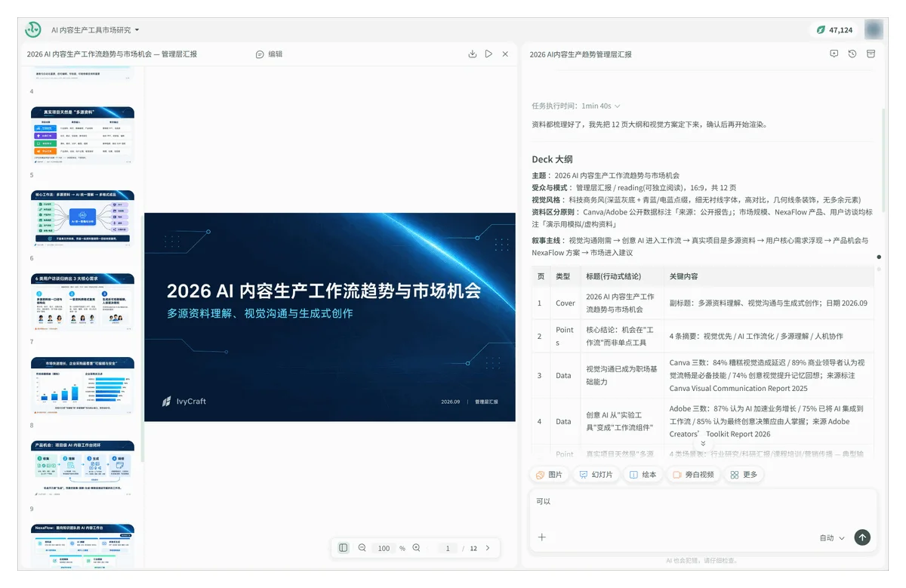The height and width of the screenshot is (588, 906).
Task: Open the AI 内容生产工具市场研究 project dropdown
Action: (95, 30)
